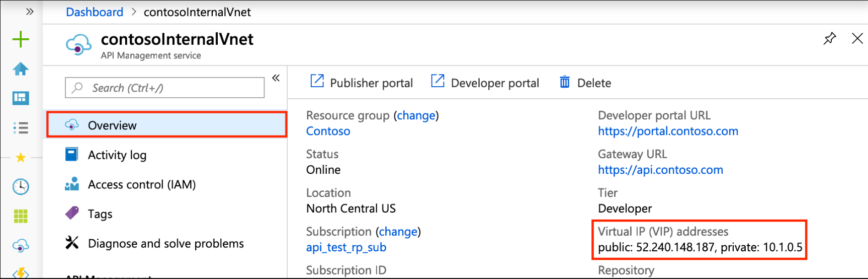Open the Publisher portal
Viewport: 868px width, 279px height.
point(362,82)
